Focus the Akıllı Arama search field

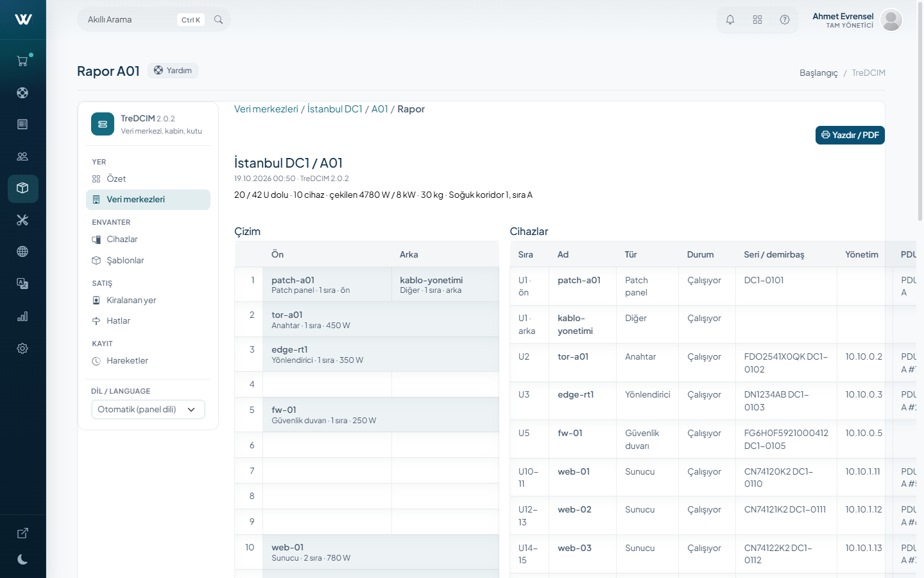tap(153, 20)
